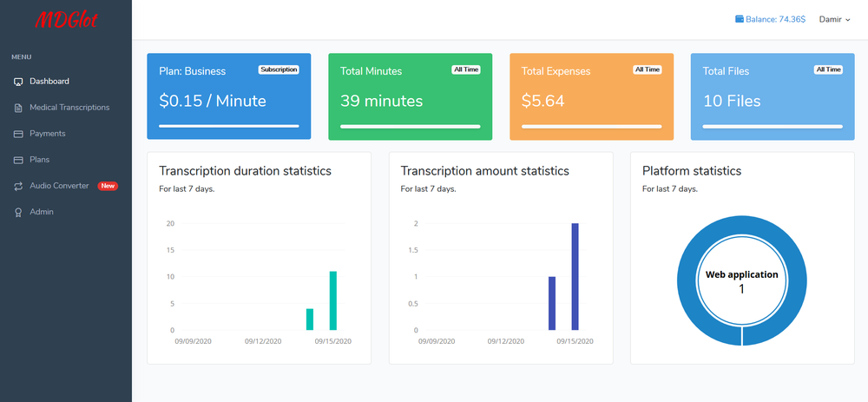Image resolution: width=868 pixels, height=402 pixels.
Task: Click the Plans card icon in the sidebar
Action: 17,160
